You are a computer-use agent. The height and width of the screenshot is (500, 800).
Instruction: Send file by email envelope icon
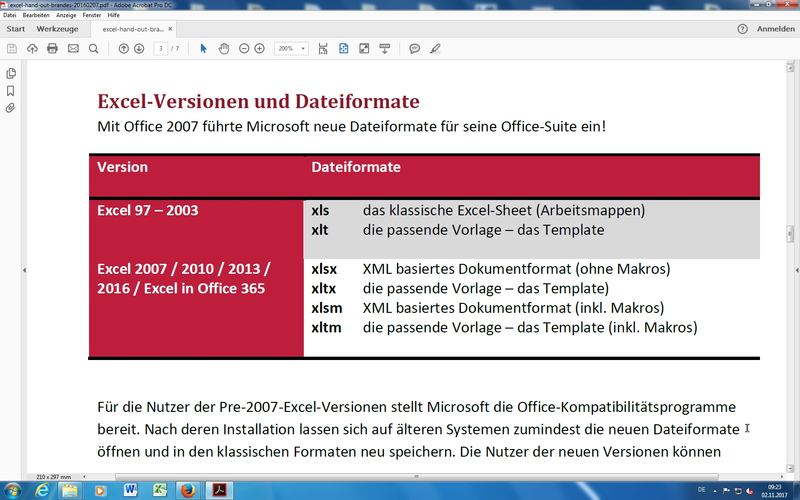coord(73,48)
